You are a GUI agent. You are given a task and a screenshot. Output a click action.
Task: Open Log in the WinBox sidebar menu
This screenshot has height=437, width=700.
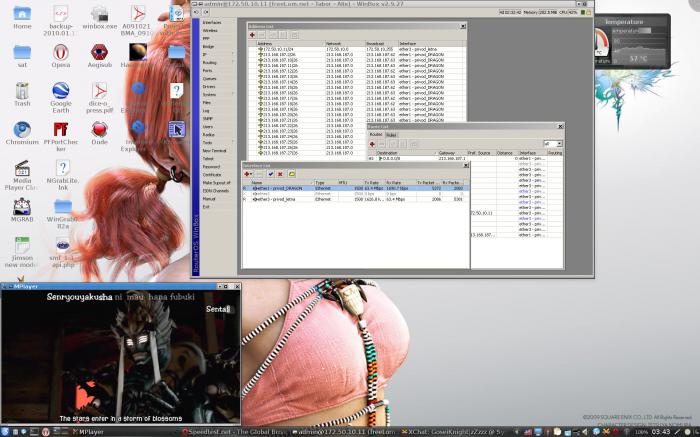tap(206, 110)
